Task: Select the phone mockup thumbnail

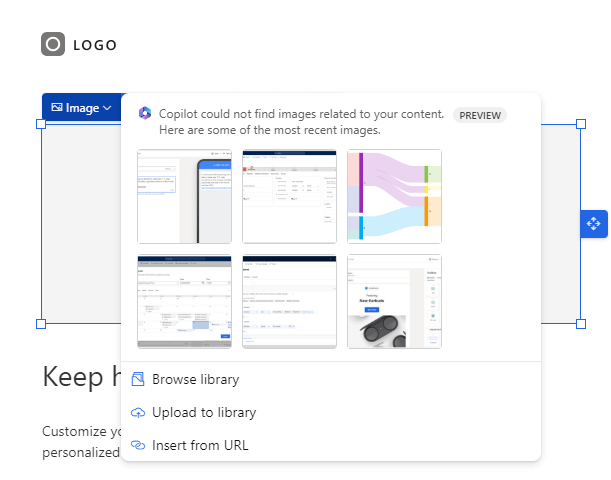Action: tap(184, 196)
